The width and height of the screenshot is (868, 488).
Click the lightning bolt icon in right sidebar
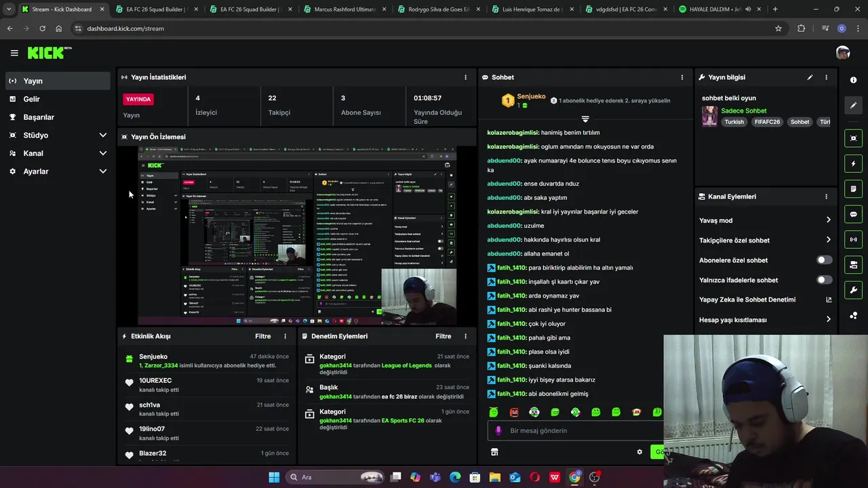(853, 163)
